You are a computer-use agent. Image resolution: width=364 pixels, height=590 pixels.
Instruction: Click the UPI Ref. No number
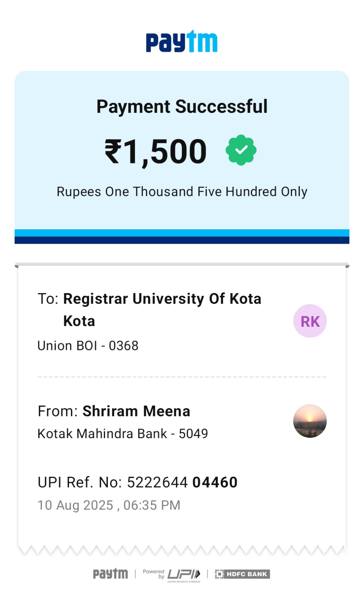coord(182,482)
